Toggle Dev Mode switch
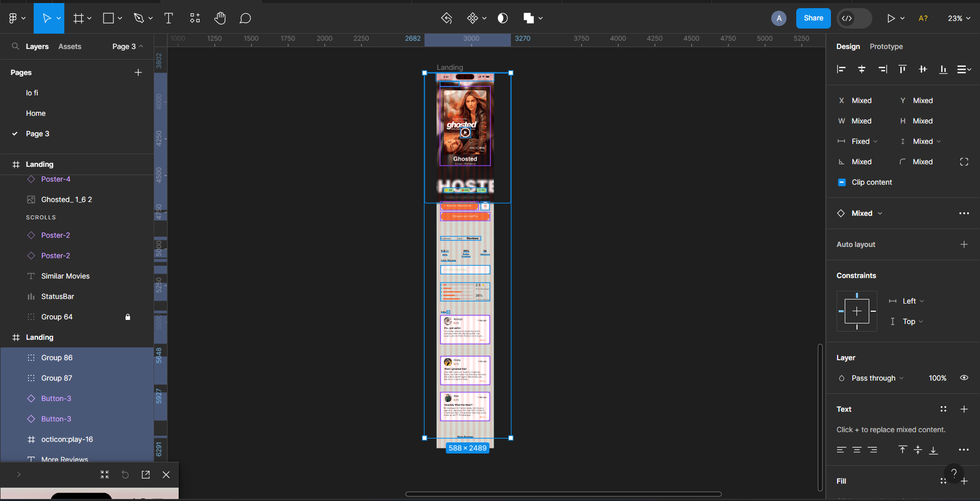Screen dimensions: 980x501 point(854,18)
